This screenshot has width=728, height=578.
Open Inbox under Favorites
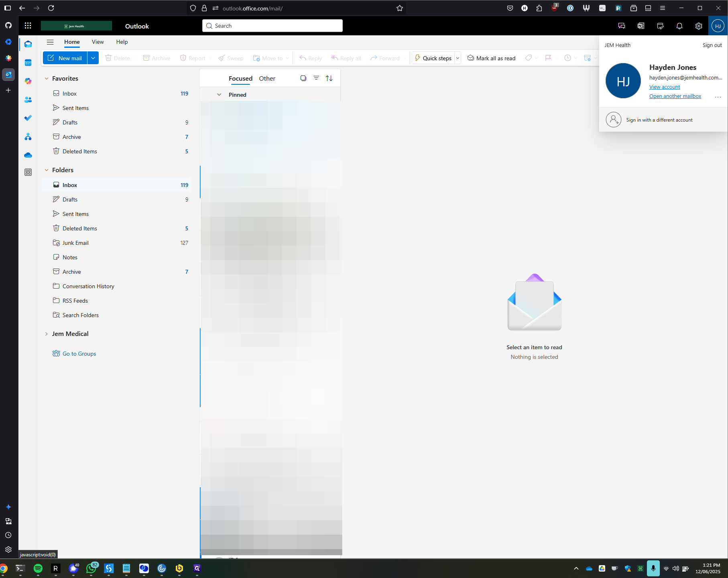coord(116,94)
